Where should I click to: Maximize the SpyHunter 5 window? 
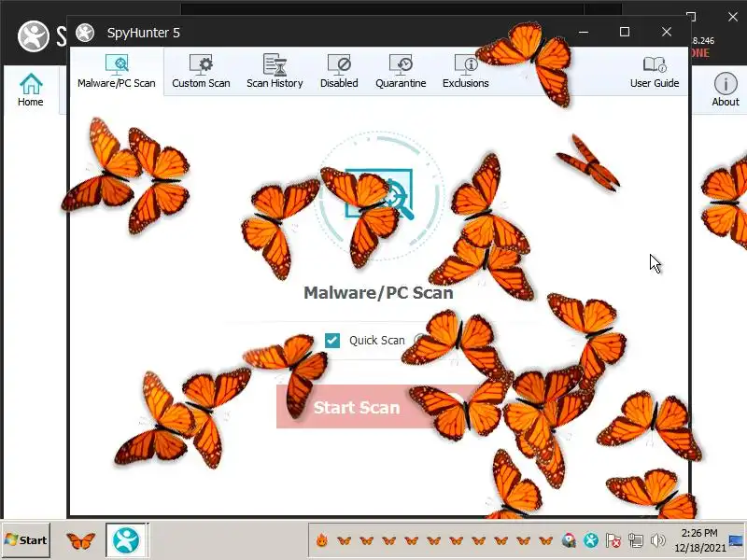[x=625, y=32]
